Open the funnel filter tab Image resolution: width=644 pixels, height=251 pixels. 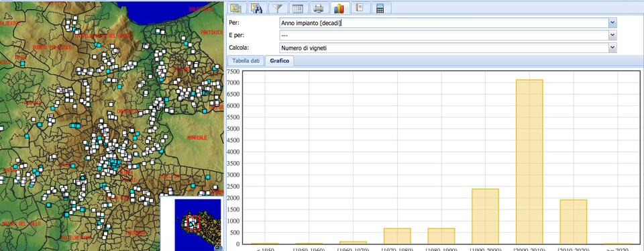pos(278,8)
